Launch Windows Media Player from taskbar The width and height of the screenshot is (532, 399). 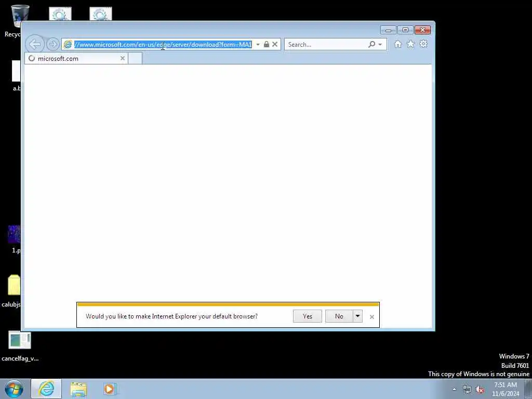(110, 389)
